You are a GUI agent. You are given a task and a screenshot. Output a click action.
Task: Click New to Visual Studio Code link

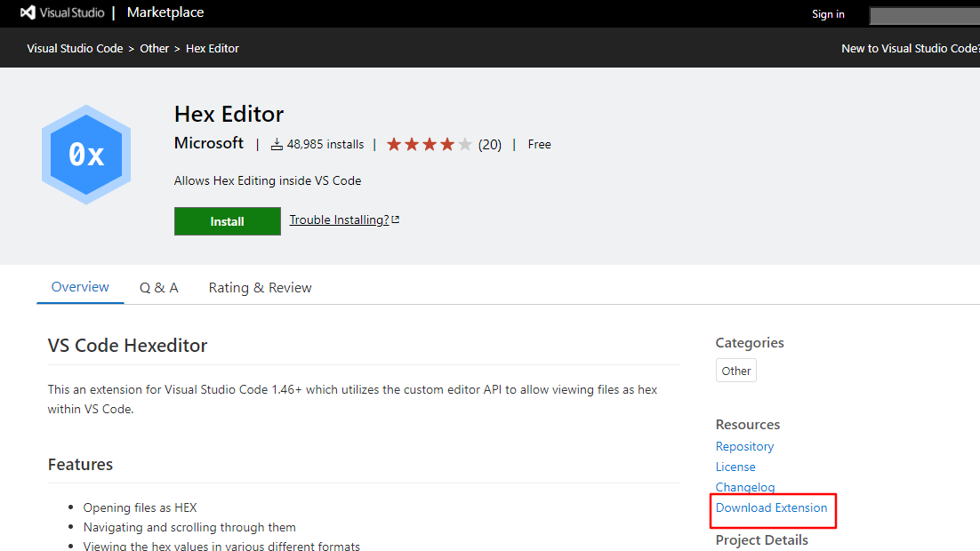click(911, 48)
